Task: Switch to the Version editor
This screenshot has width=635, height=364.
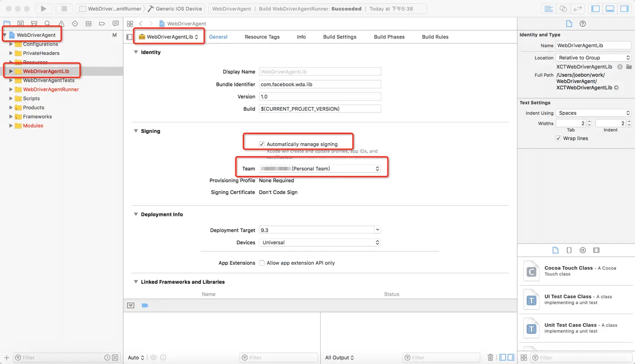Action: (578, 9)
